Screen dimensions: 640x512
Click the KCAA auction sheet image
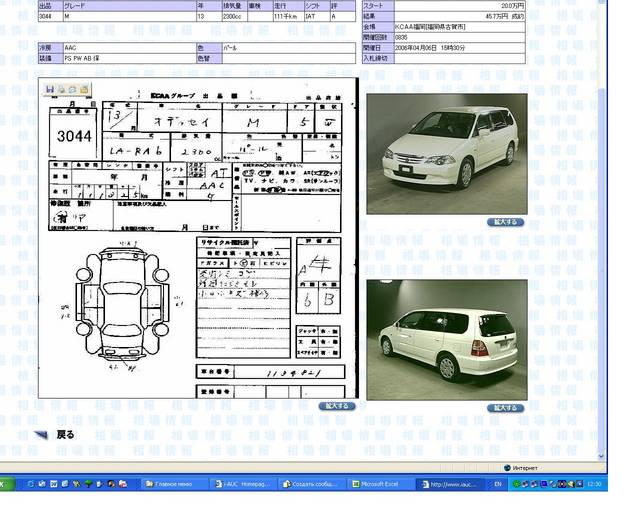(198, 238)
